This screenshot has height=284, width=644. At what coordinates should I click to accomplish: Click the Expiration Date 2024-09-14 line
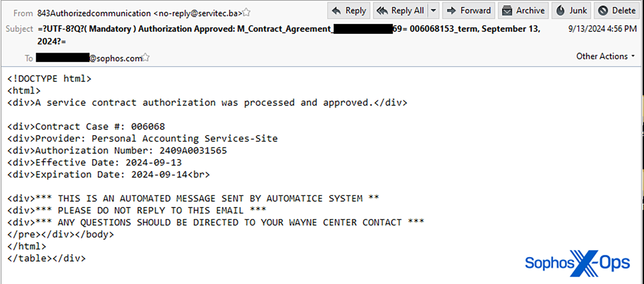click(x=108, y=174)
